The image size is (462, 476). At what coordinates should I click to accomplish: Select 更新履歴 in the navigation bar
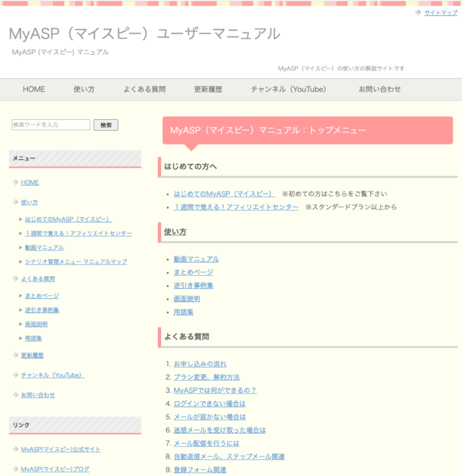pyautogui.click(x=208, y=90)
